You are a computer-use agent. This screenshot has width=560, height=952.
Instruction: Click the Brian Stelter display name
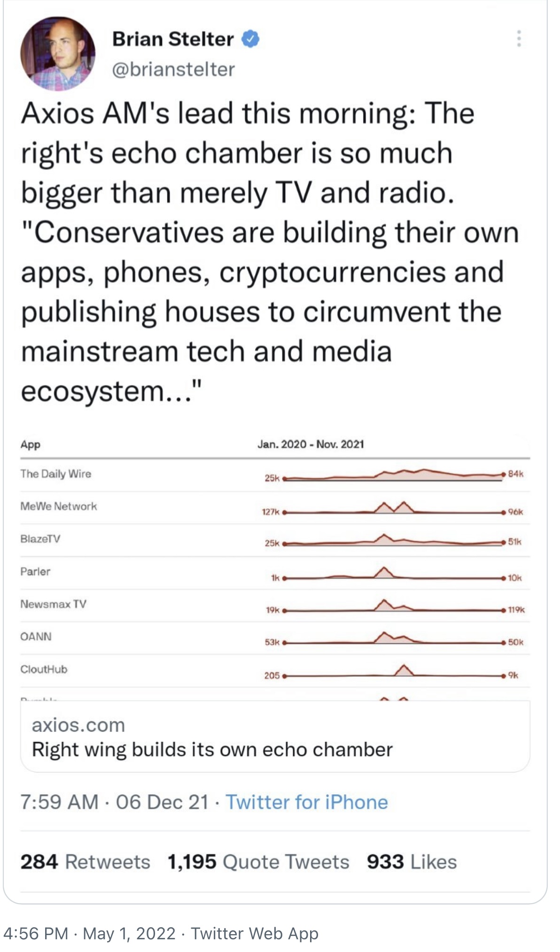point(173,39)
